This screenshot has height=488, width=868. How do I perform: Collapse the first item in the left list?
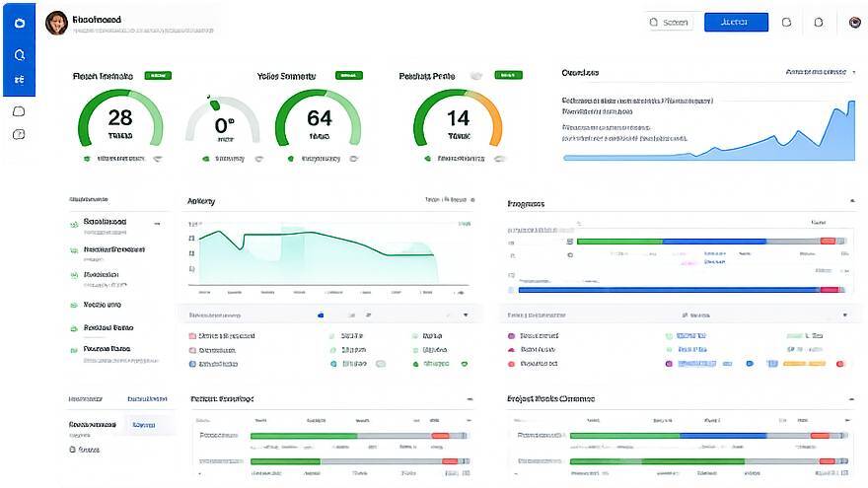pyautogui.click(x=157, y=224)
